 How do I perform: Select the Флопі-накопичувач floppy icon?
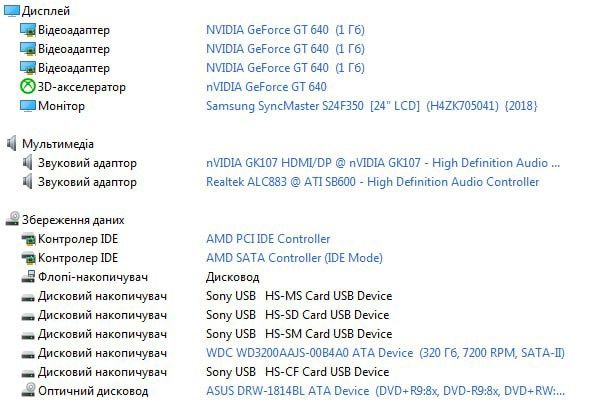point(28,277)
